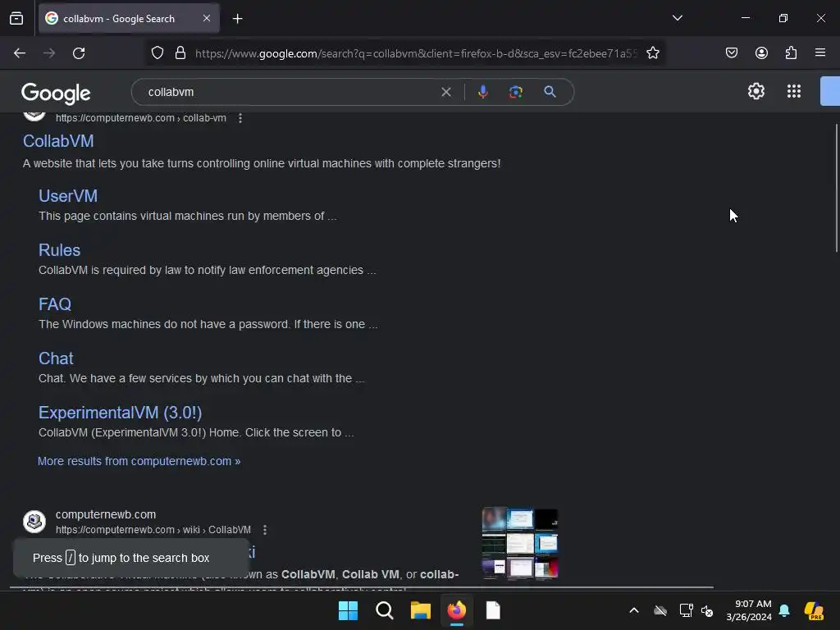This screenshot has height=630, width=840.
Task: Open the Rules sitelink
Action: tap(59, 250)
